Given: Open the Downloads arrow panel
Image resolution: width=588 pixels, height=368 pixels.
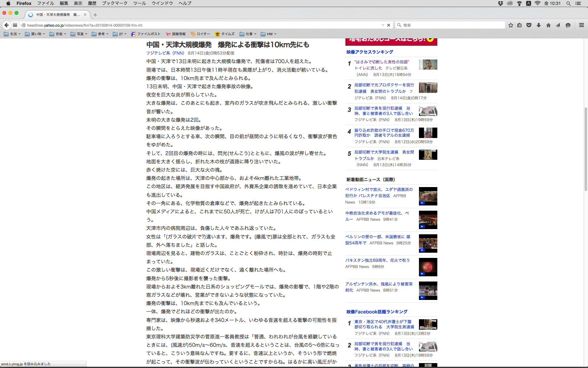Looking at the screenshot, I should (x=539, y=25).
